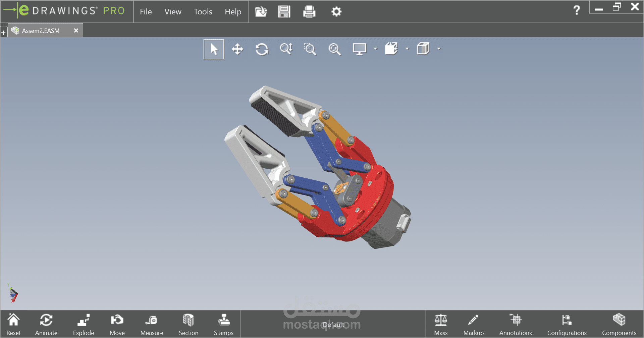Click the display style monitor icon

tap(359, 49)
